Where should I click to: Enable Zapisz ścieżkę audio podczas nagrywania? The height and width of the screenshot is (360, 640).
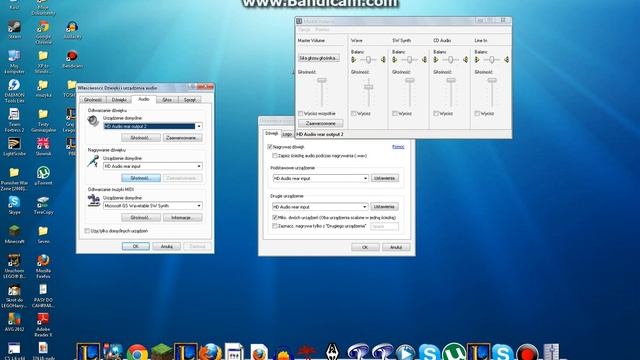pyautogui.click(x=275, y=156)
